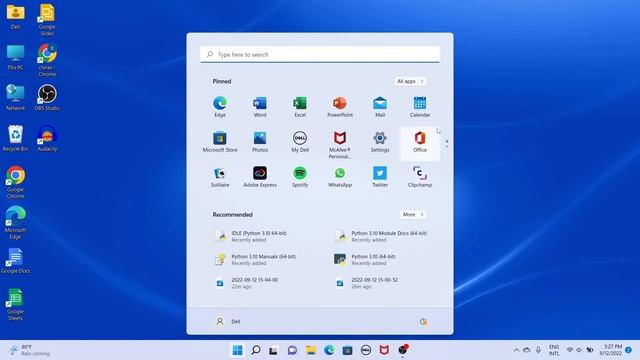Open the Excel pinned app

coord(300,107)
